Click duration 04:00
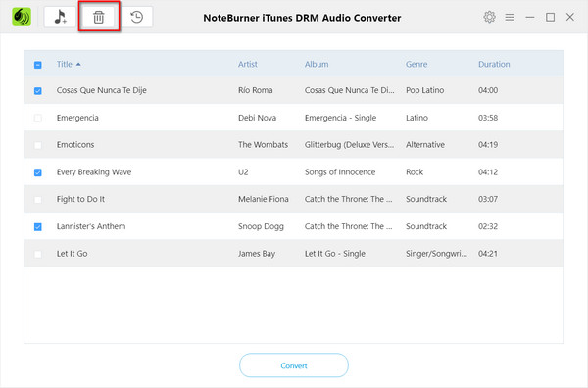 (488, 90)
